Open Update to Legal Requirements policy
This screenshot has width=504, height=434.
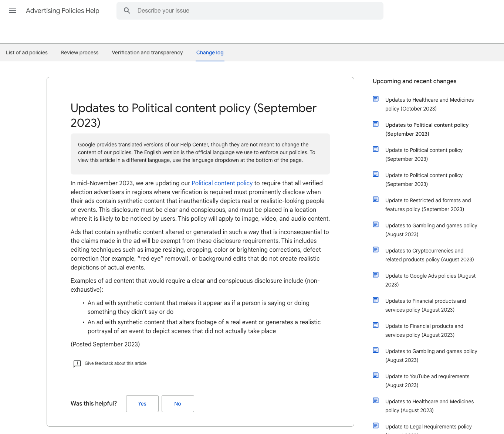(x=428, y=427)
